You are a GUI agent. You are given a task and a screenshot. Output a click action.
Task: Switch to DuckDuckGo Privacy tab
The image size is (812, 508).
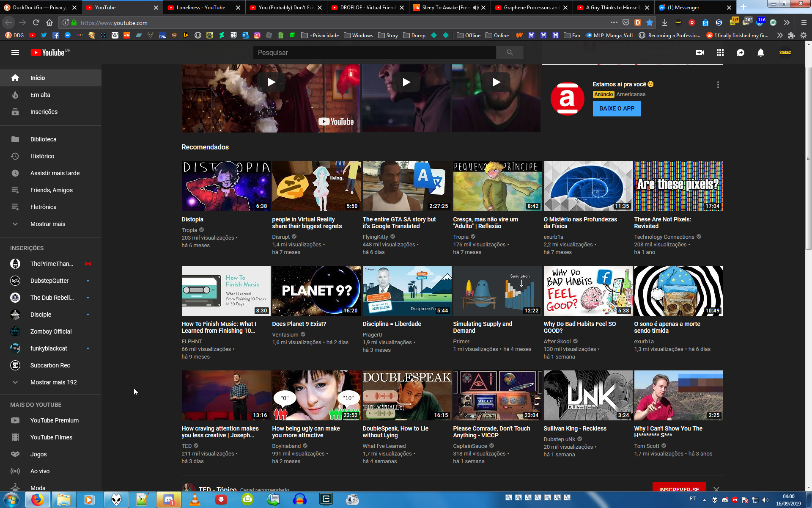coord(41,8)
